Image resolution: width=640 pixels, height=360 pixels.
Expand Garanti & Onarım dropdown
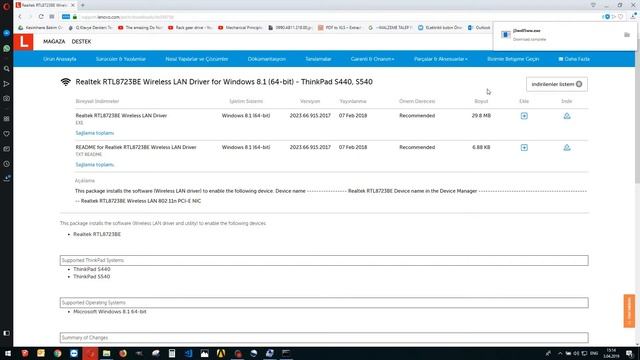coord(372,59)
